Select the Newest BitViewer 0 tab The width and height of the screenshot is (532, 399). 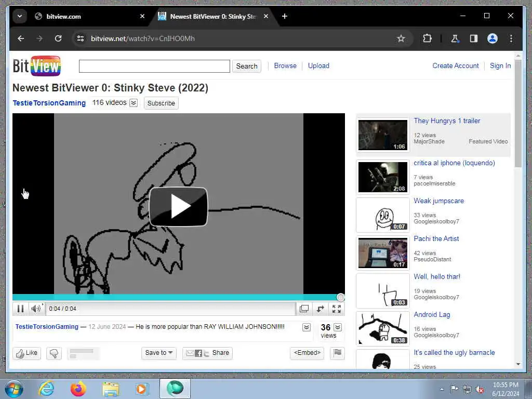(212, 16)
